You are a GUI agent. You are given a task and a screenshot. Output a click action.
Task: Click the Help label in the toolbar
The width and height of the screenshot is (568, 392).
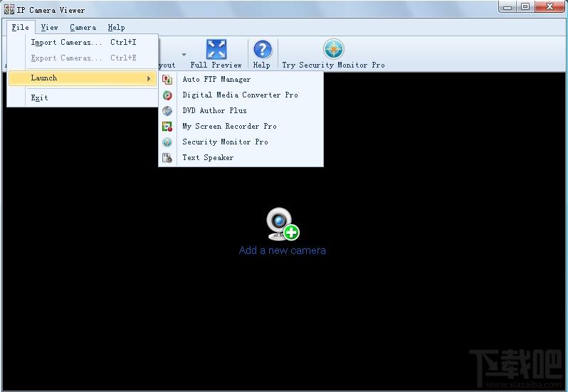pyautogui.click(x=261, y=65)
